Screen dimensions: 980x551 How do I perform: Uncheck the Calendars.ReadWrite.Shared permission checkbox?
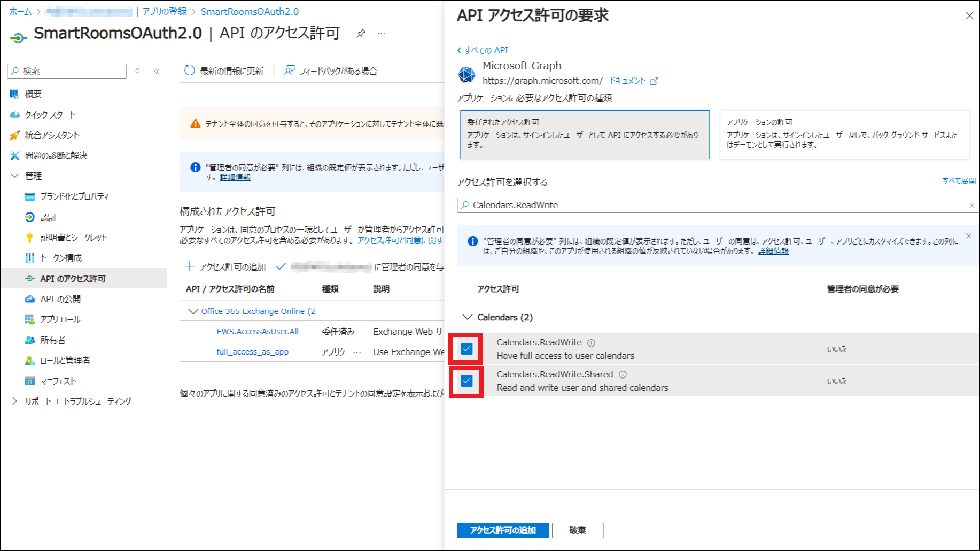pos(466,381)
